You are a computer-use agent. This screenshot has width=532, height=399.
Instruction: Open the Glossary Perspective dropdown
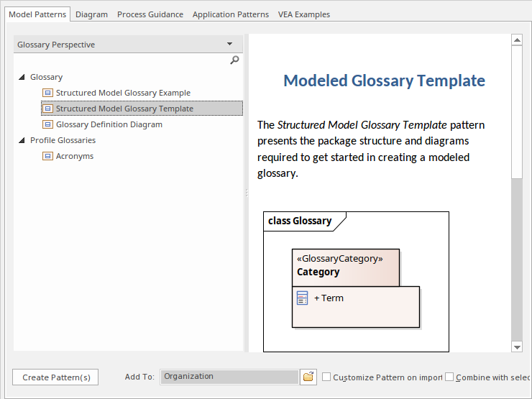229,45
